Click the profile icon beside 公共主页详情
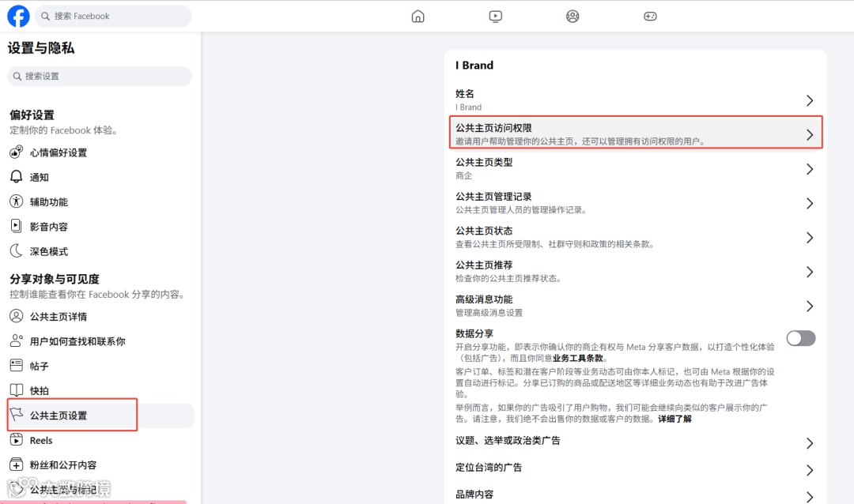The height and width of the screenshot is (504, 854). coord(17,316)
